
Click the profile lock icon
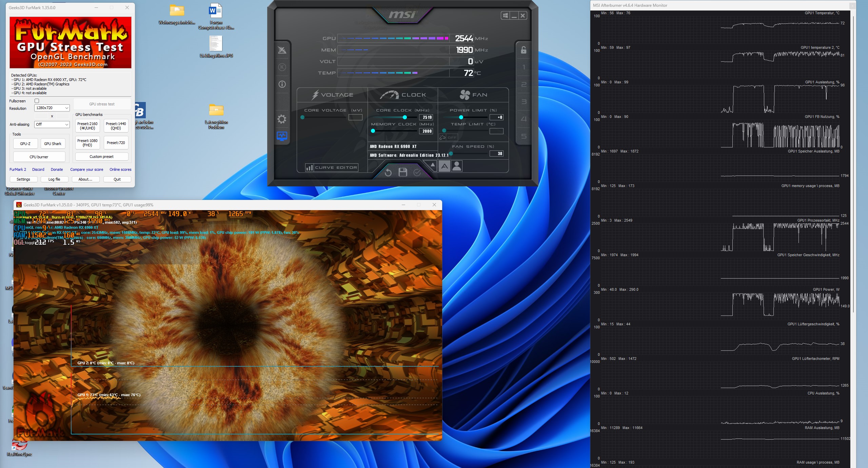click(524, 50)
